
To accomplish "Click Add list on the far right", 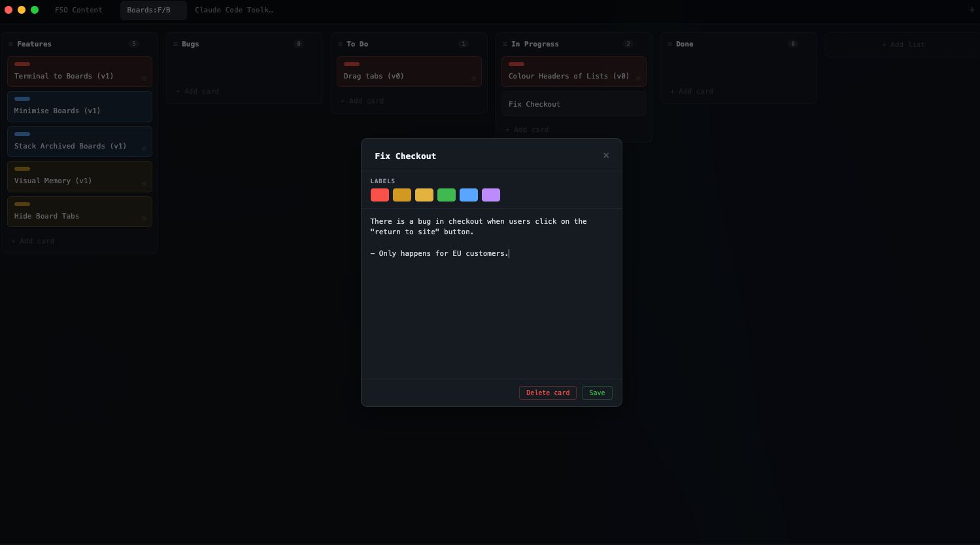I will [x=903, y=44].
